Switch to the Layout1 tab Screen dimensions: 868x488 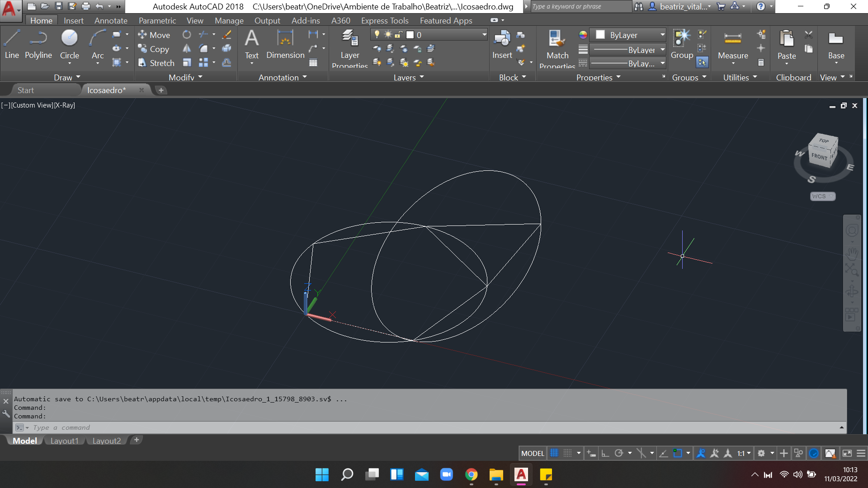click(64, 441)
